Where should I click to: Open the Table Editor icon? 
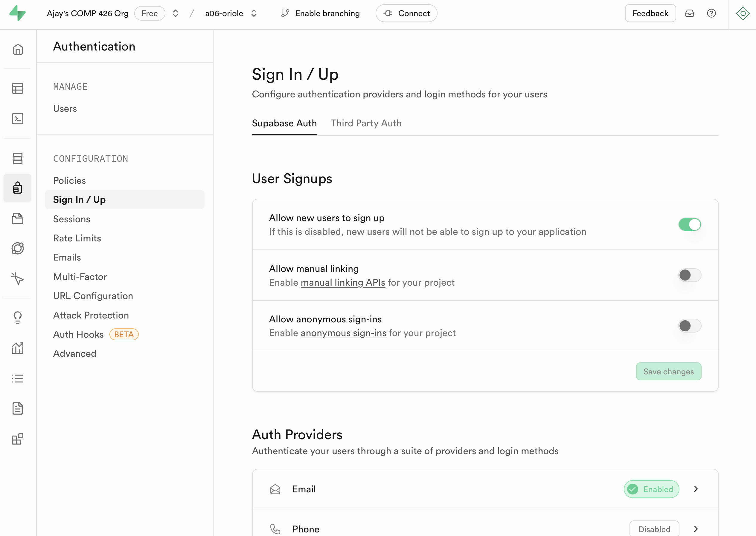(18, 88)
